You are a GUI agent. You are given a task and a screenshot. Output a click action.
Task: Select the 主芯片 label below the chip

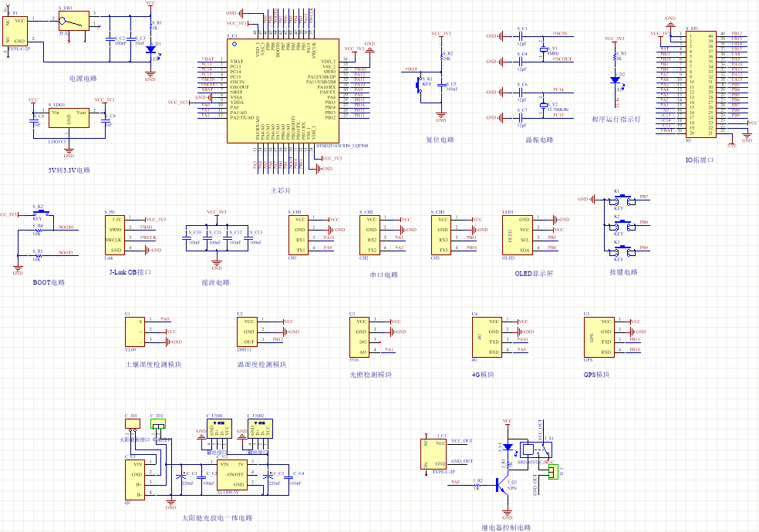tap(281, 190)
